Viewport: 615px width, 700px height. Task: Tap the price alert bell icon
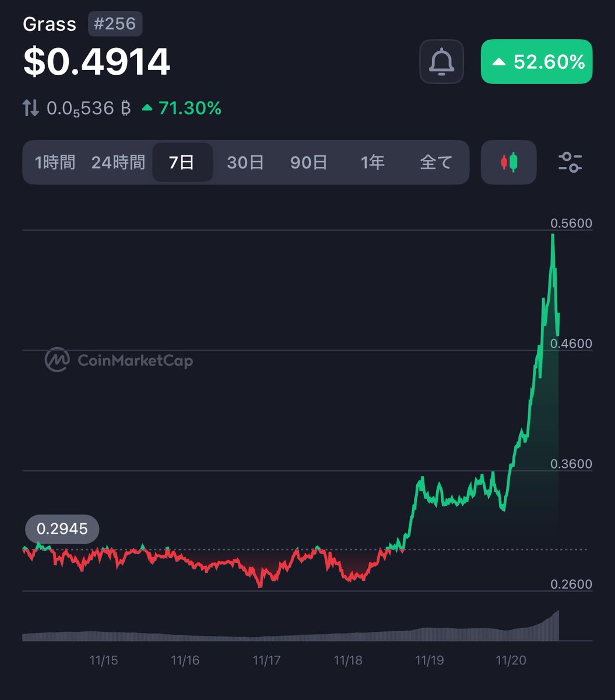click(x=441, y=61)
